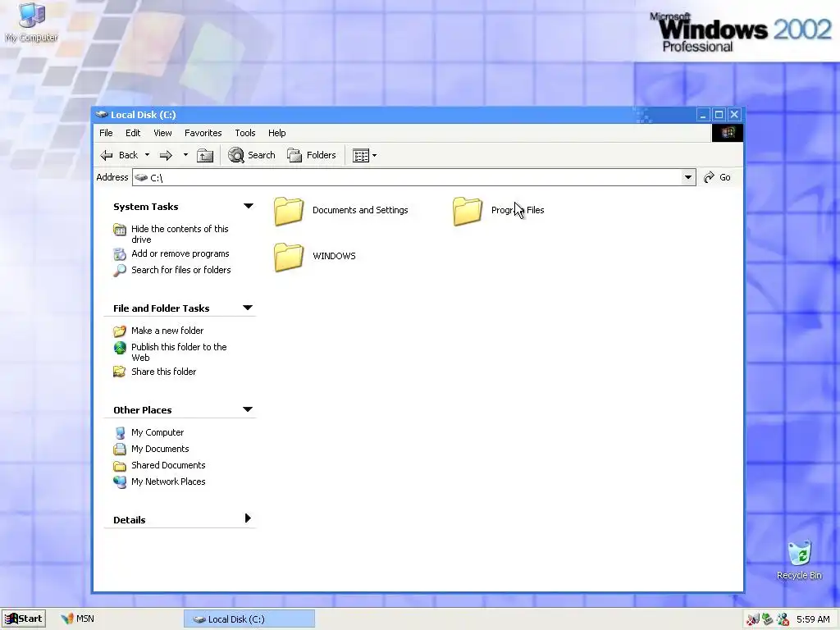This screenshot has height=630, width=840.
Task: Click the Start button
Action: coord(24,619)
